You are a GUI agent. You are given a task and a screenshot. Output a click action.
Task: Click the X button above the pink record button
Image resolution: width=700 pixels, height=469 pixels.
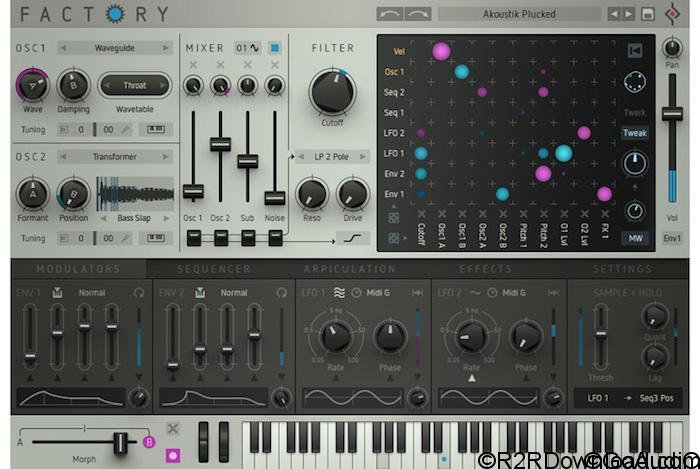click(x=173, y=429)
